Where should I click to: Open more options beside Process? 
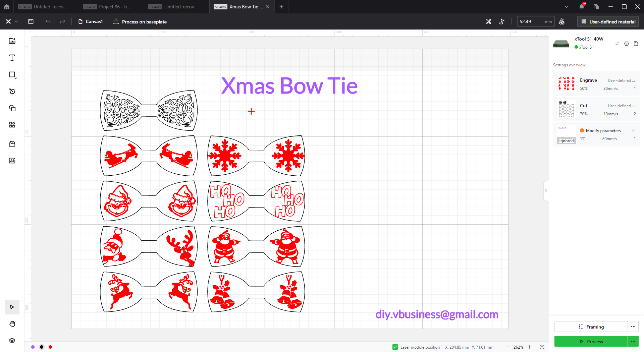pos(633,341)
